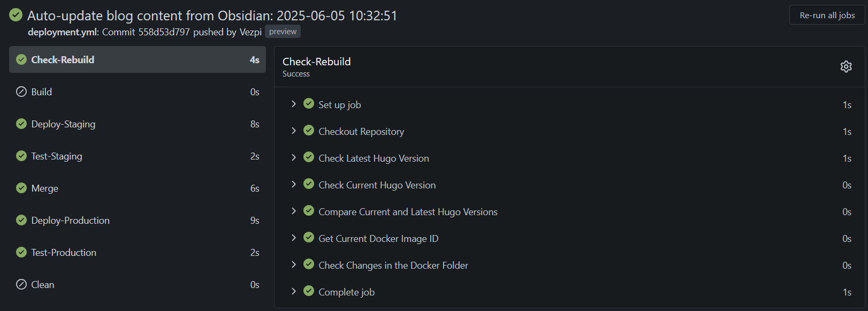Open the Test-Production job
The height and width of the screenshot is (311, 868).
tap(64, 253)
